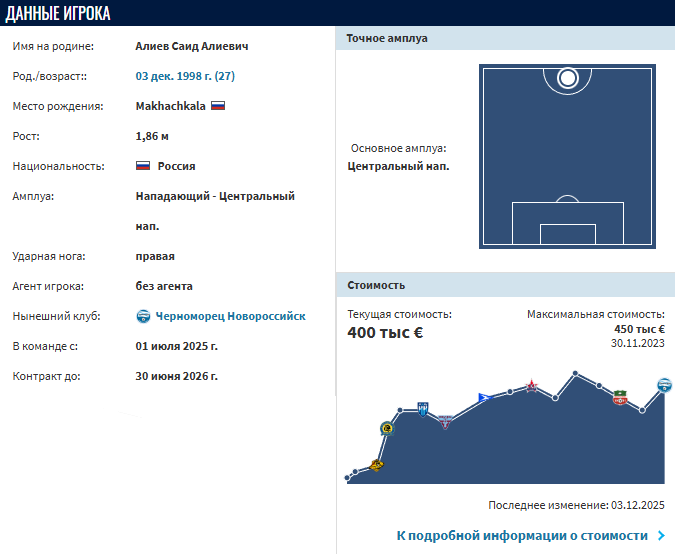675x554 pixels.
Task: Click the red star club crest on chart
Action: [x=533, y=387]
